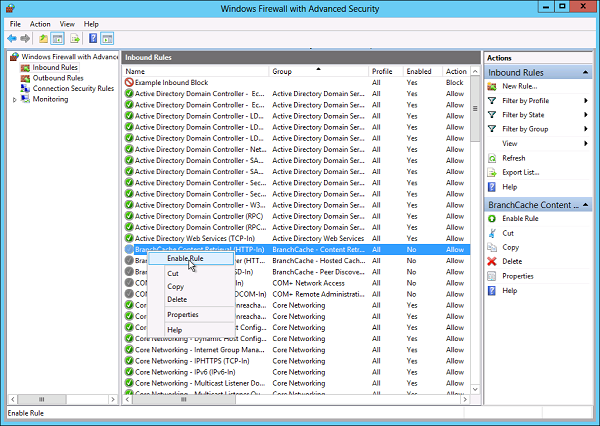Click the rules list scroll up arrow
600x426 pixels.
click(475, 72)
